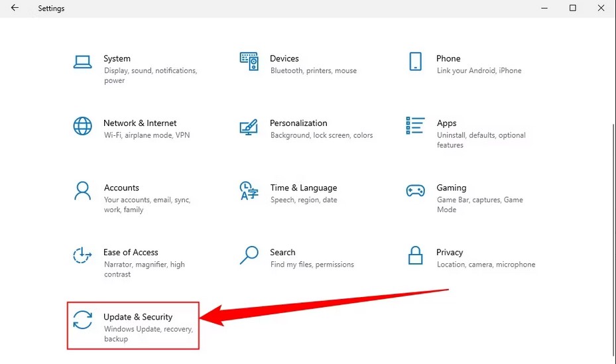Click the Personalization heading text

click(298, 123)
